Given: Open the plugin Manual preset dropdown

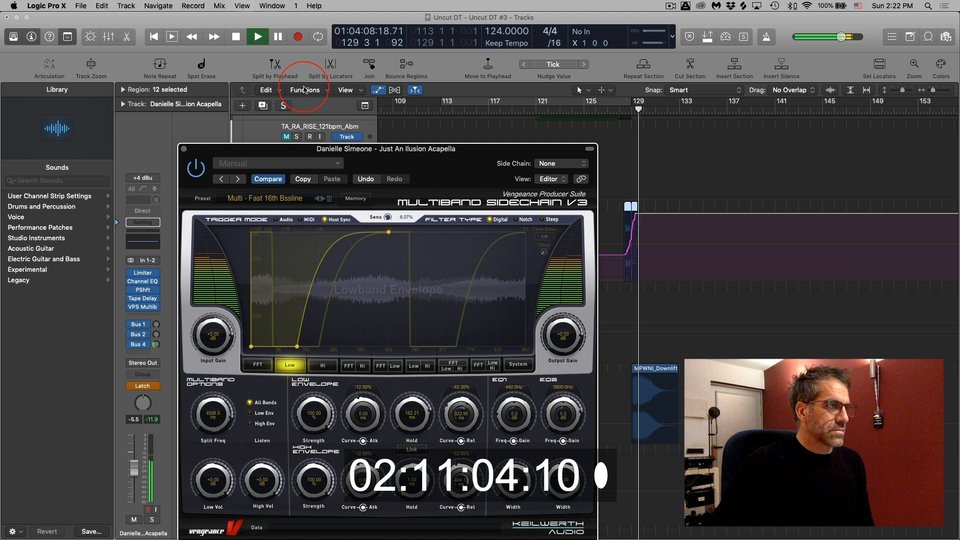Looking at the screenshot, I should [278, 163].
